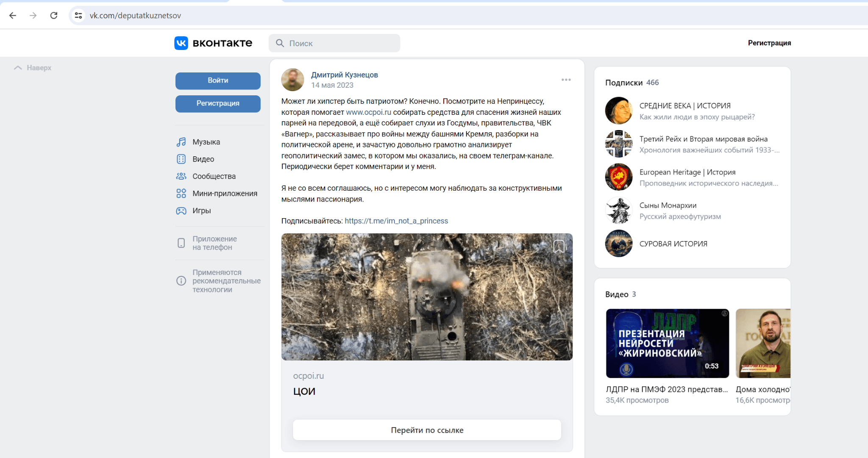Reload the page in browser
The image size is (868, 458).
click(x=54, y=16)
